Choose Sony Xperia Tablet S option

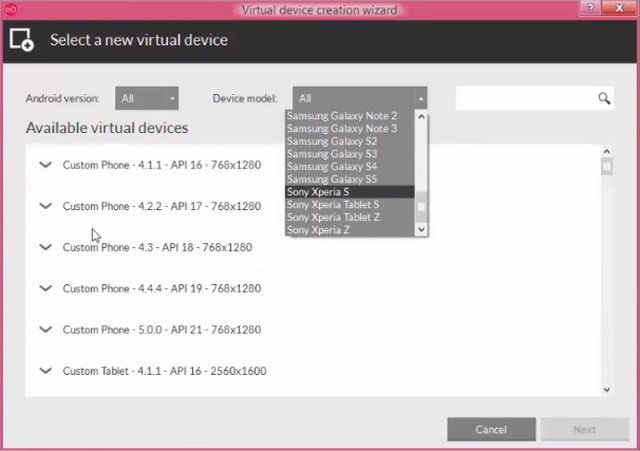pyautogui.click(x=350, y=204)
